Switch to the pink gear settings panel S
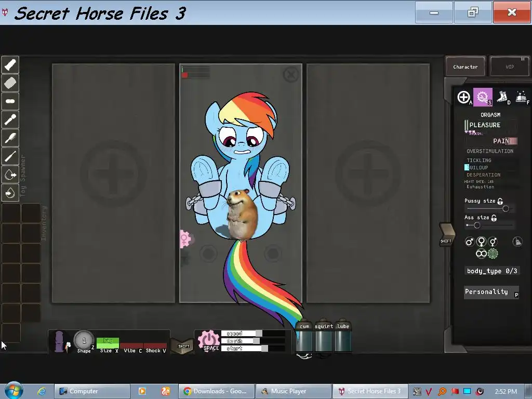The image size is (532, 399). click(x=483, y=97)
